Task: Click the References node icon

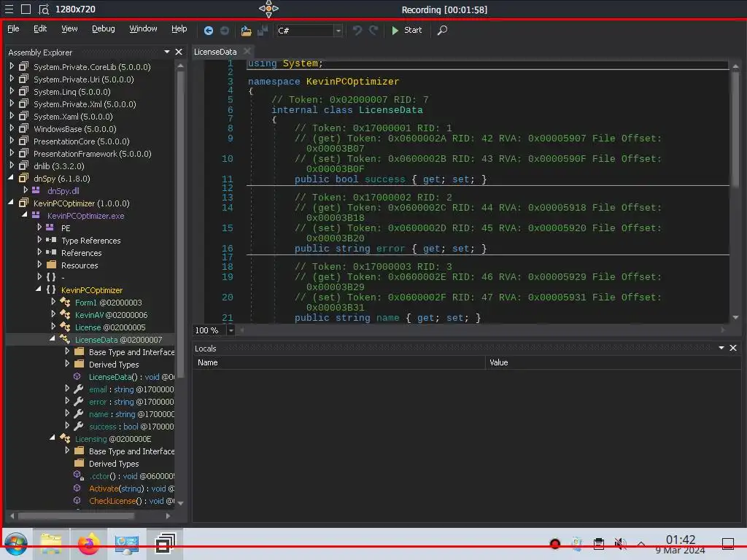Action: (51, 252)
